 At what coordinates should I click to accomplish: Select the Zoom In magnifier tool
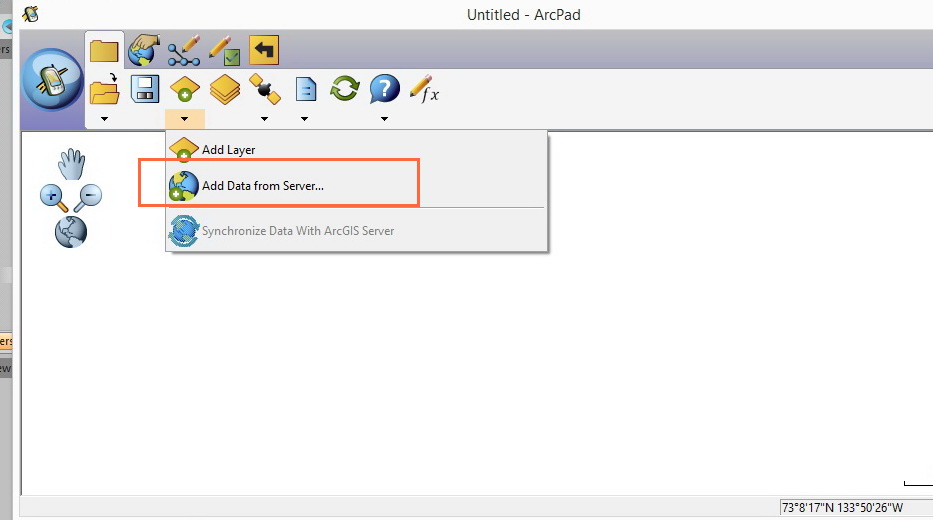point(54,198)
